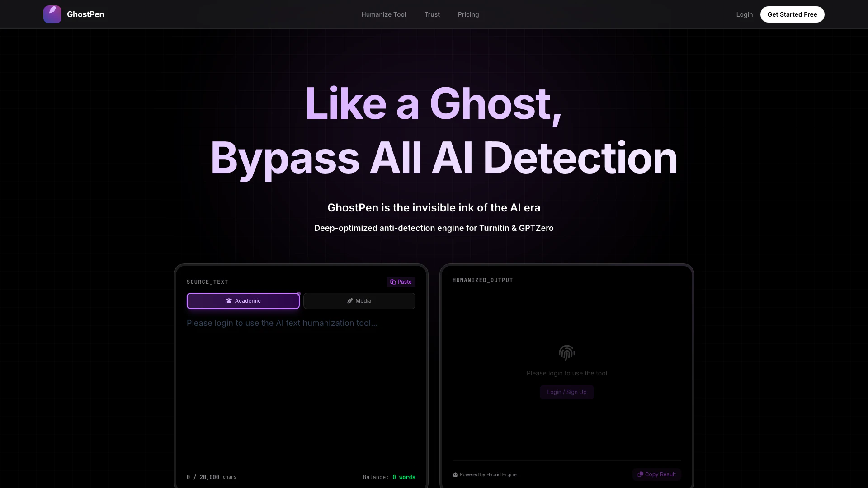Open the Humanize Tool nav item
The image size is (868, 488).
click(383, 14)
